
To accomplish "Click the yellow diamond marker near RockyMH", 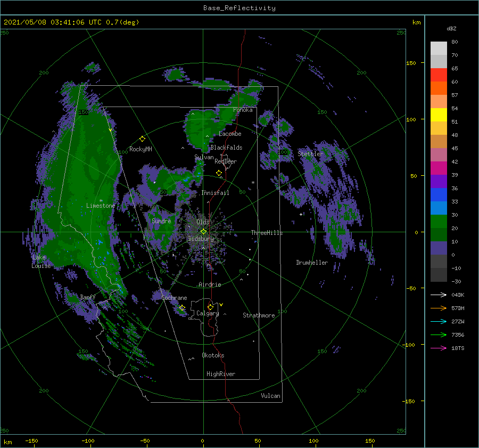I will click(142, 139).
